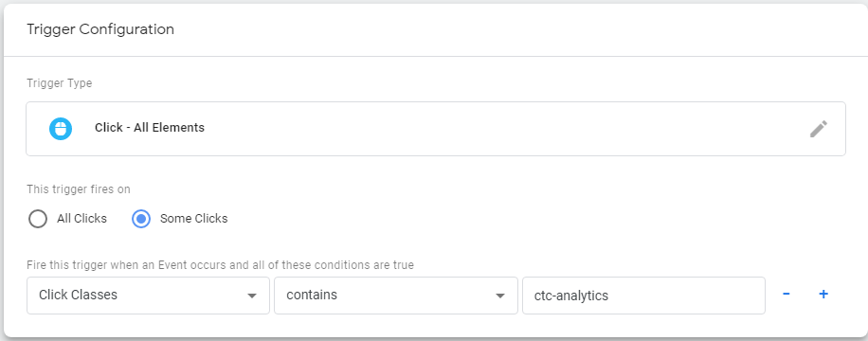Click the Trigger Type label
Image resolution: width=868 pixels, height=341 pixels.
click(x=60, y=83)
